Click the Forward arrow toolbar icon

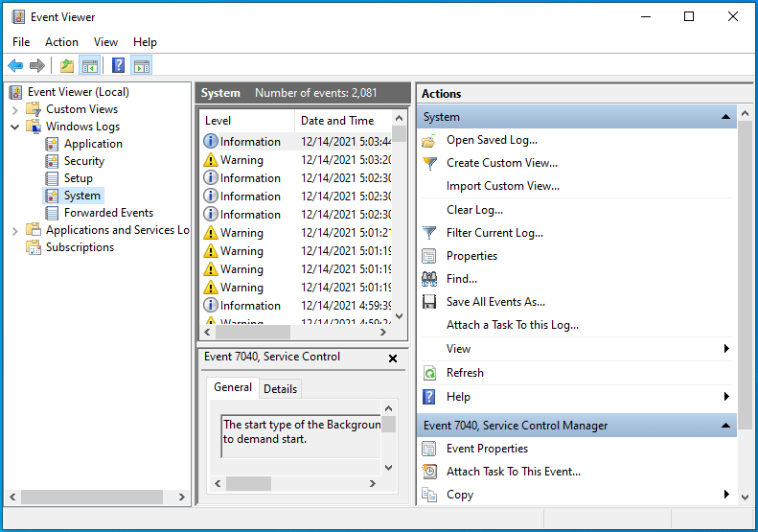37,65
